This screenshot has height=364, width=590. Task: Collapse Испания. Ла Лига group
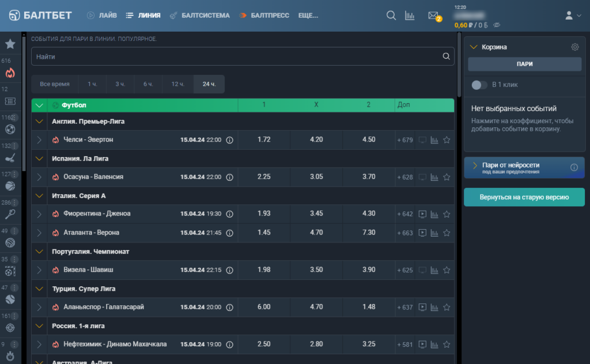point(39,159)
